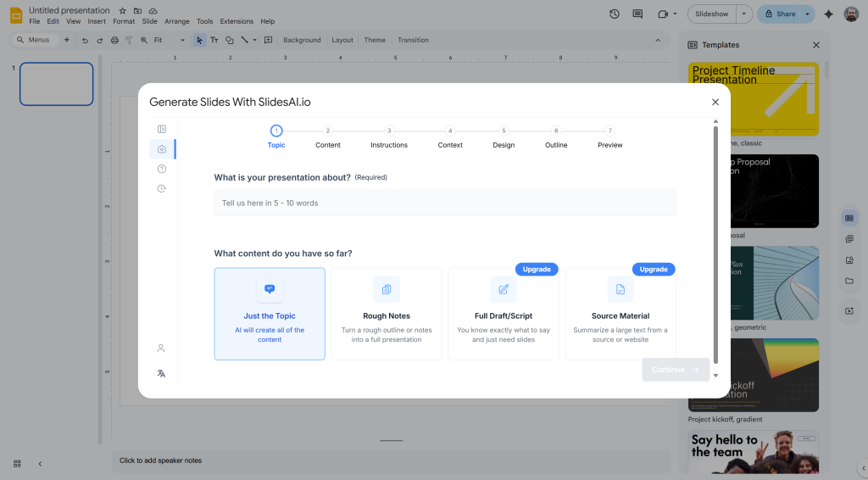Select the text box tool
This screenshot has width=868, height=480.
[214, 40]
